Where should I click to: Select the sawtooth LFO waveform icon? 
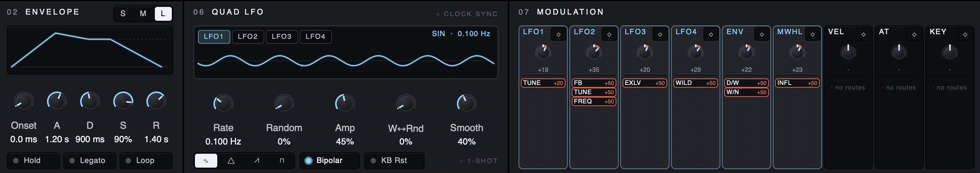point(257,161)
